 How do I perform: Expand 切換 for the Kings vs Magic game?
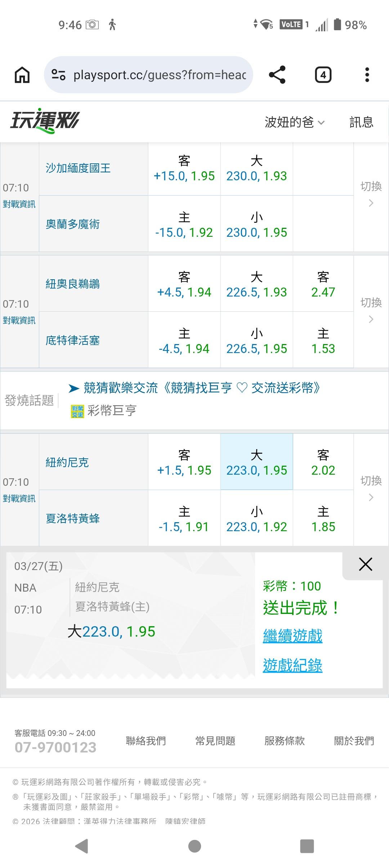tap(371, 194)
